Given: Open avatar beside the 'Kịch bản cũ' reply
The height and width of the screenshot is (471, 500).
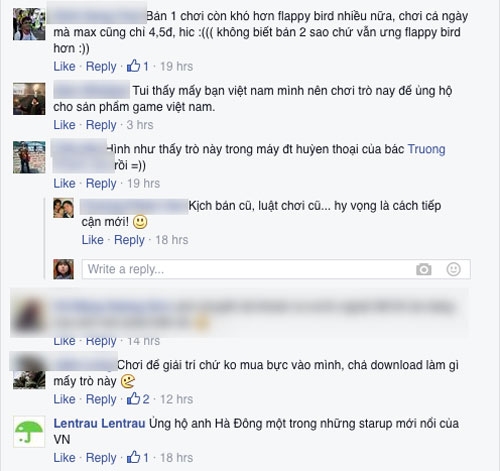Looking at the screenshot, I should (x=63, y=208).
